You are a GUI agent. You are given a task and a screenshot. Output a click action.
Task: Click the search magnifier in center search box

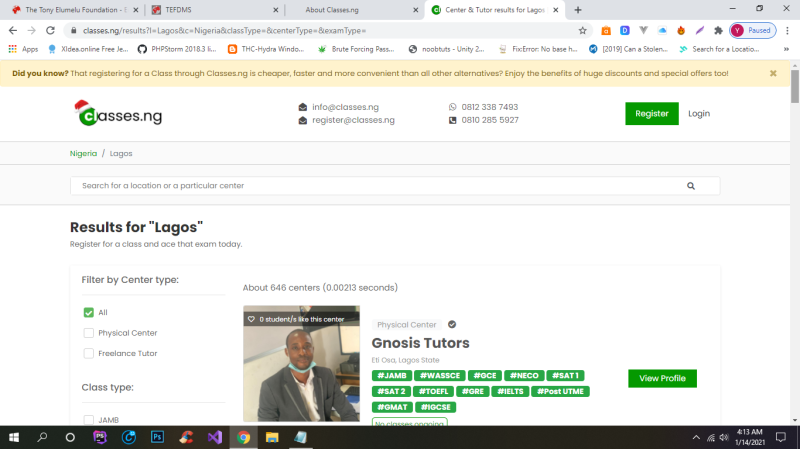tap(691, 186)
